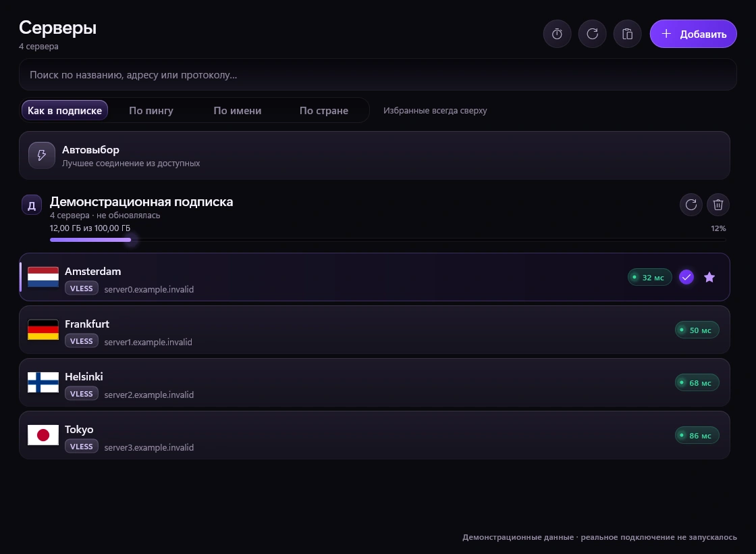Click the 68 мс ping badge
756x554 pixels.
coord(697,382)
